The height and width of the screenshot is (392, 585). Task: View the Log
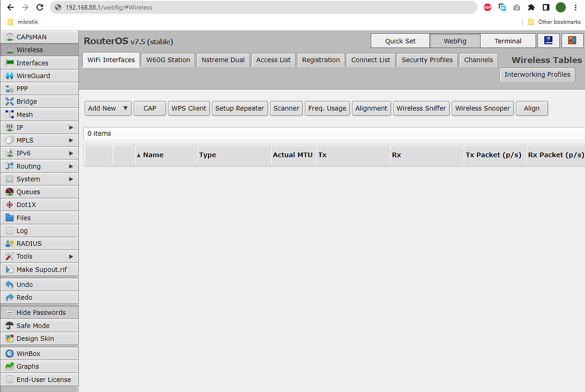tap(39, 231)
